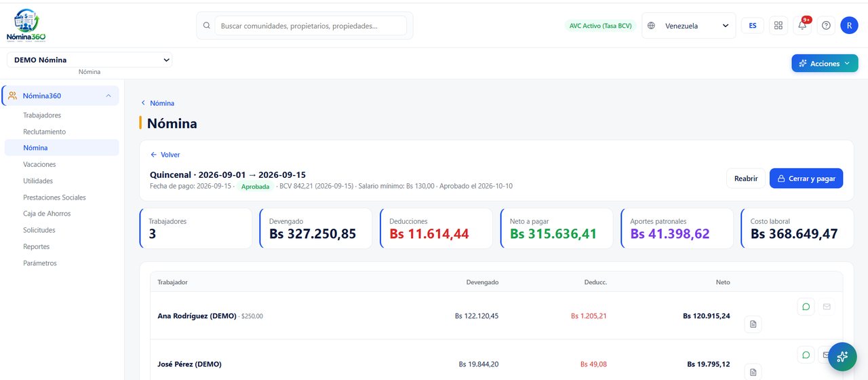The width and height of the screenshot is (868, 380).
Task: Open Prestaciones Sociales in the sidebar
Action: [54, 197]
